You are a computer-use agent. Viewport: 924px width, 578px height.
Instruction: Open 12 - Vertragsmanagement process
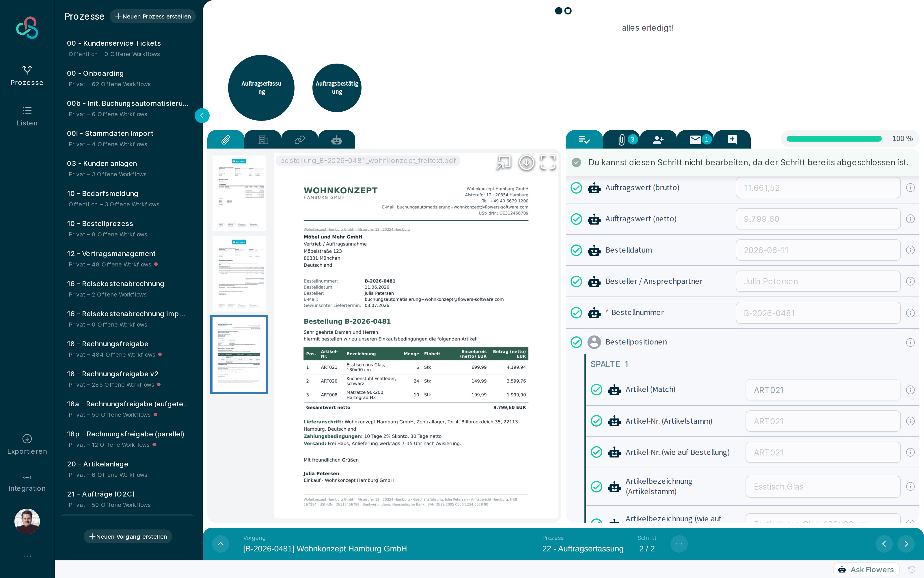pyautogui.click(x=128, y=258)
